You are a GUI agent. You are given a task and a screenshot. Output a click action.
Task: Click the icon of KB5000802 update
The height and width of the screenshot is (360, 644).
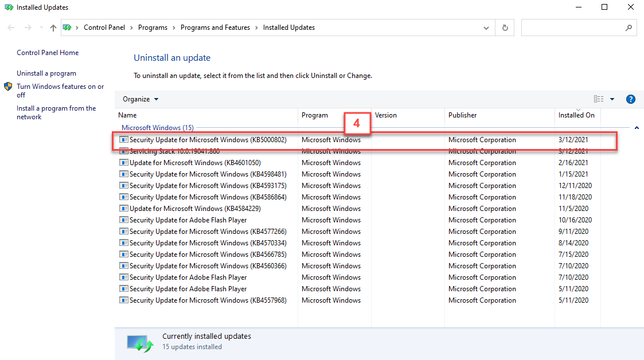pyautogui.click(x=124, y=139)
